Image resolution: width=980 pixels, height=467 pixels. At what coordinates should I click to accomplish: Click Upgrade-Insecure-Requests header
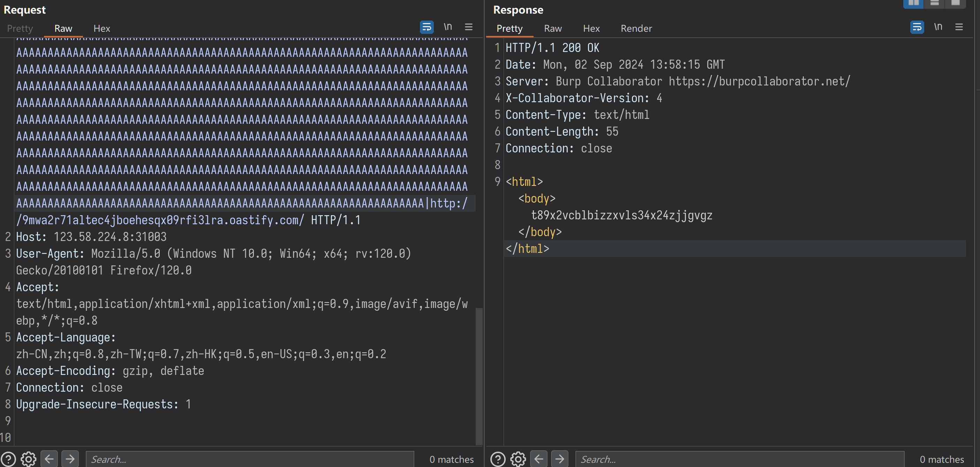pos(104,404)
